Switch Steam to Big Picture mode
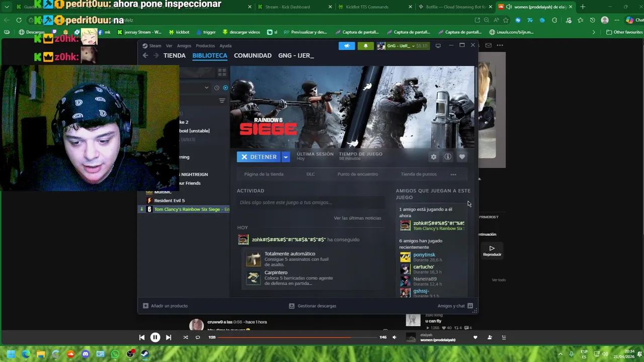The height and width of the screenshot is (362, 644). pyautogui.click(x=438, y=46)
